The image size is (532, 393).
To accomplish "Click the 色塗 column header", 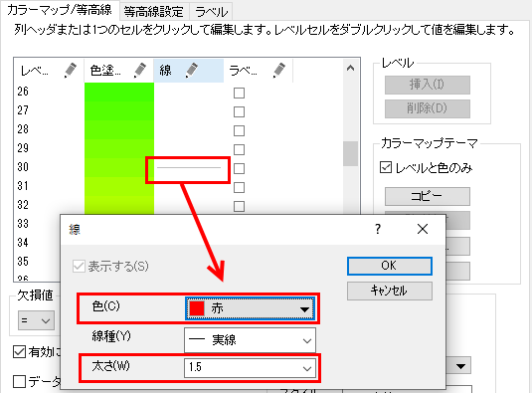I will [118, 71].
